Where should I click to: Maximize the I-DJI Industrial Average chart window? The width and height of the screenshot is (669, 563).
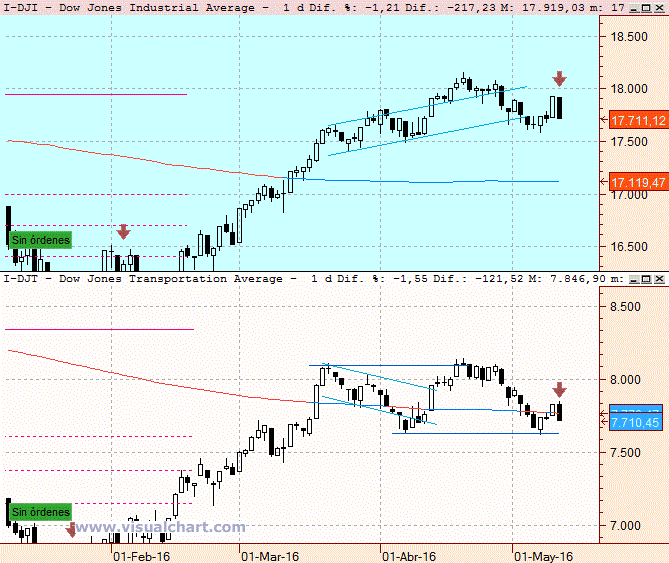pos(646,8)
